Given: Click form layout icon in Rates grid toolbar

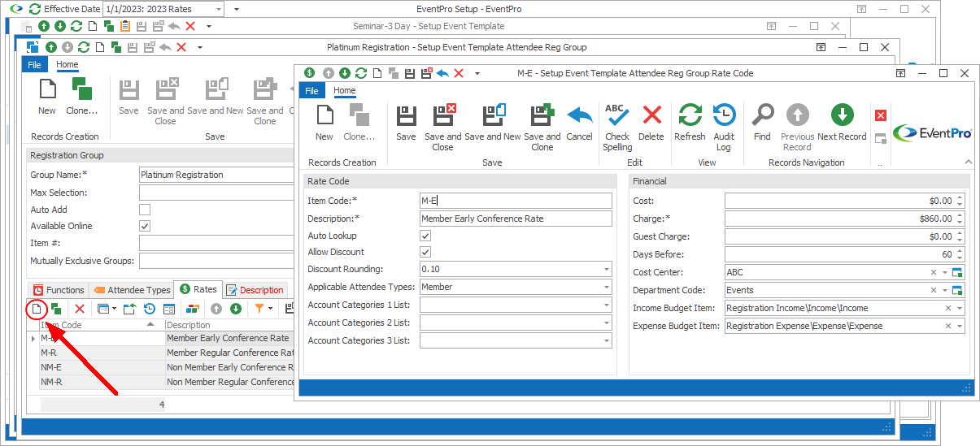Looking at the screenshot, I should click(169, 309).
